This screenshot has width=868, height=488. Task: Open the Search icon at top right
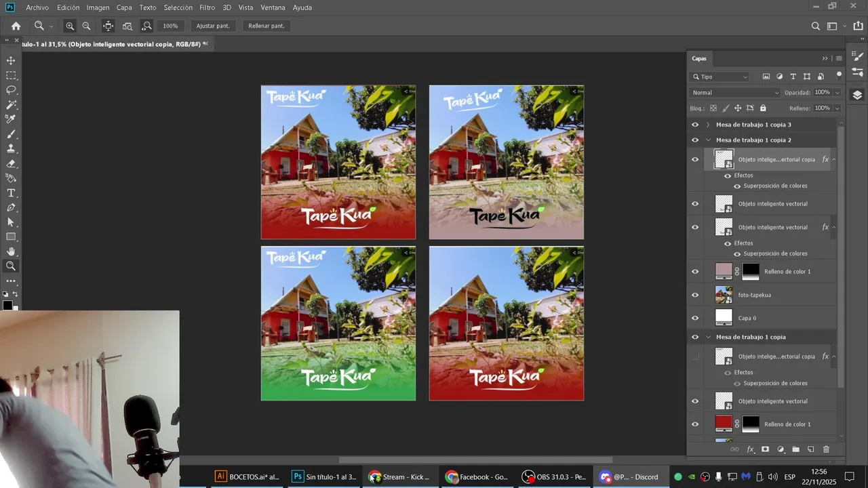(816, 26)
